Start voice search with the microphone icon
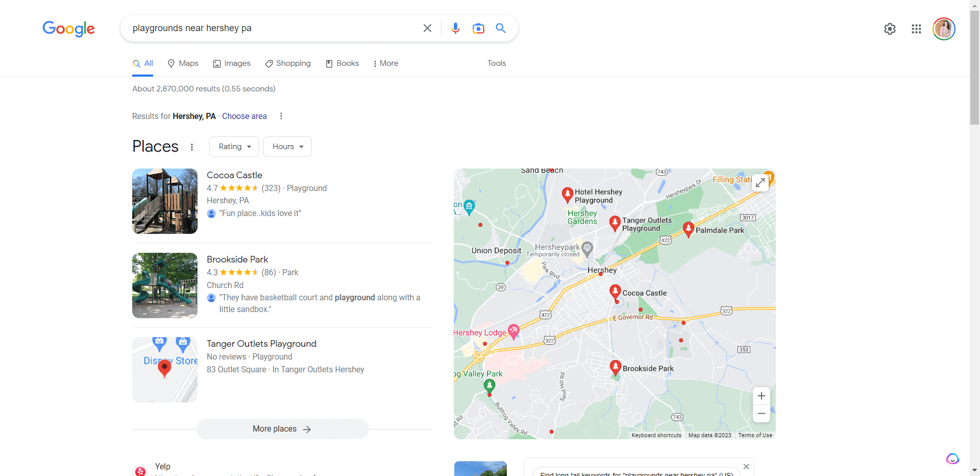 (455, 28)
